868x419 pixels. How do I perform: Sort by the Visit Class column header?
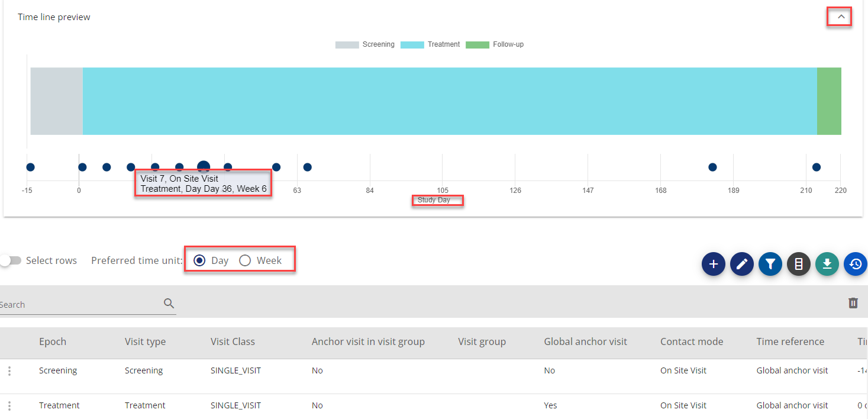(x=233, y=342)
